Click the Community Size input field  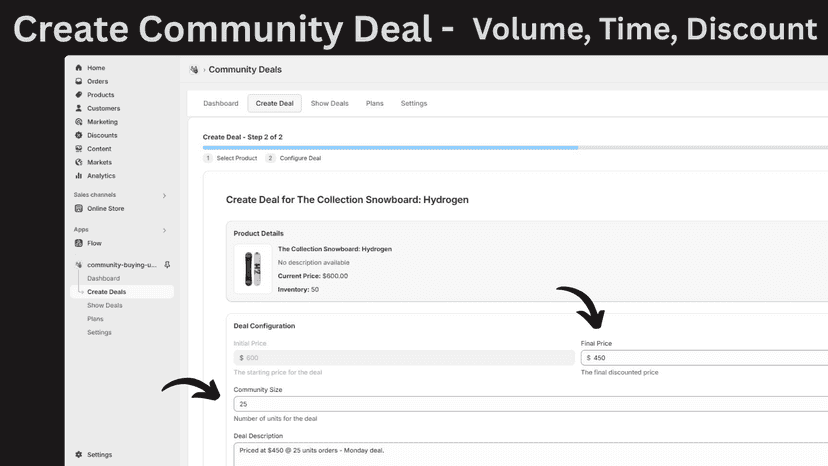pos(531,404)
